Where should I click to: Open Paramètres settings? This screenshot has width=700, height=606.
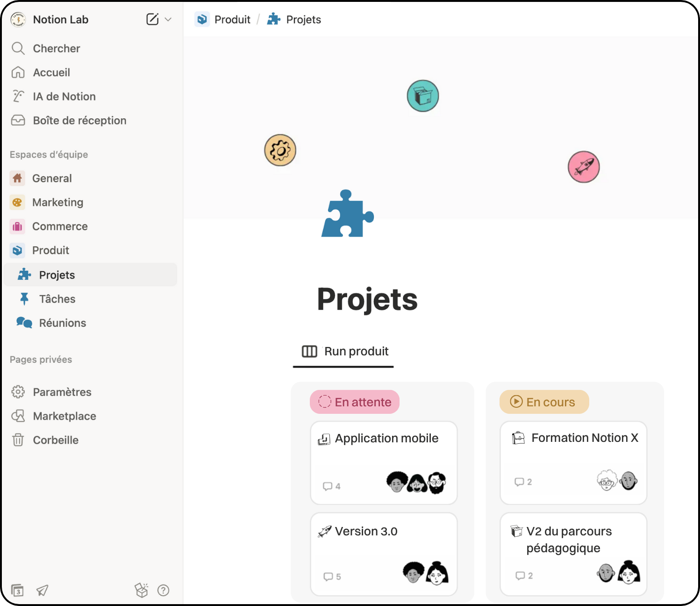[x=62, y=392]
